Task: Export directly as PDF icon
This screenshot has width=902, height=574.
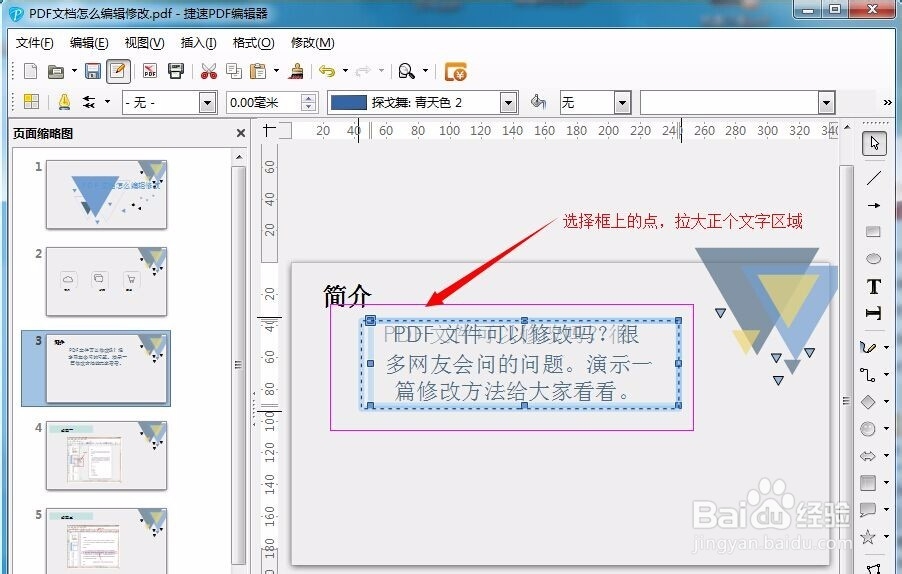Action: 150,71
